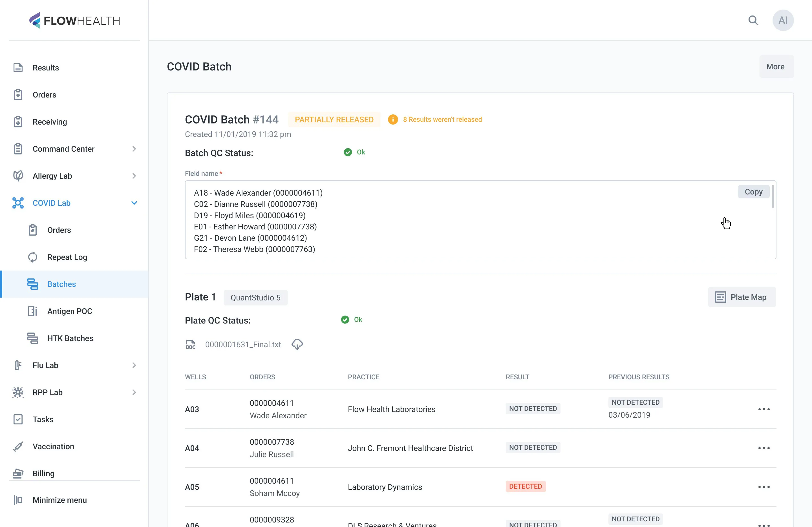Screen dimensions: 812x527
Task: Collapse the COVID Lab section chevron
Action: (x=134, y=203)
